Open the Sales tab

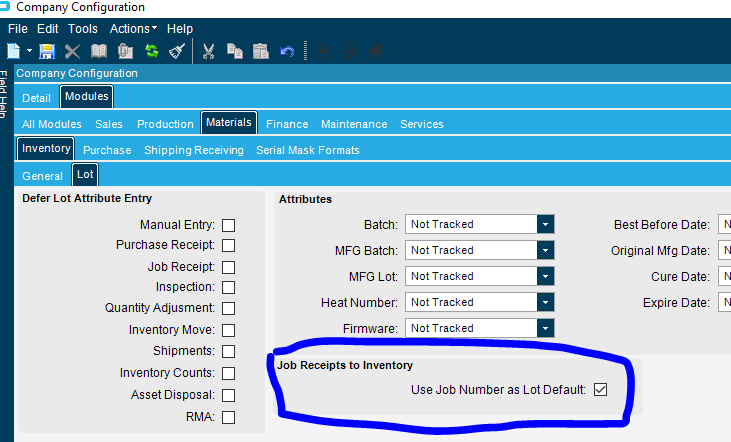coord(109,124)
